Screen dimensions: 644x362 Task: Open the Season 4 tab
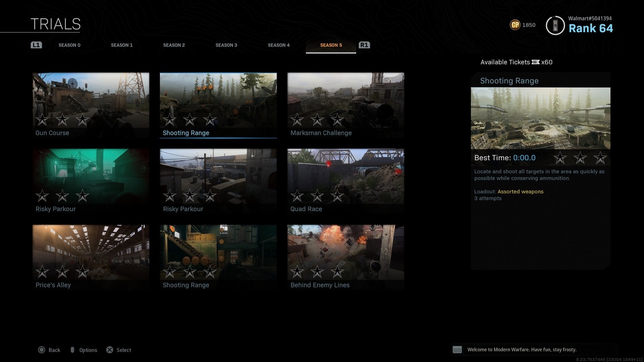(x=279, y=45)
